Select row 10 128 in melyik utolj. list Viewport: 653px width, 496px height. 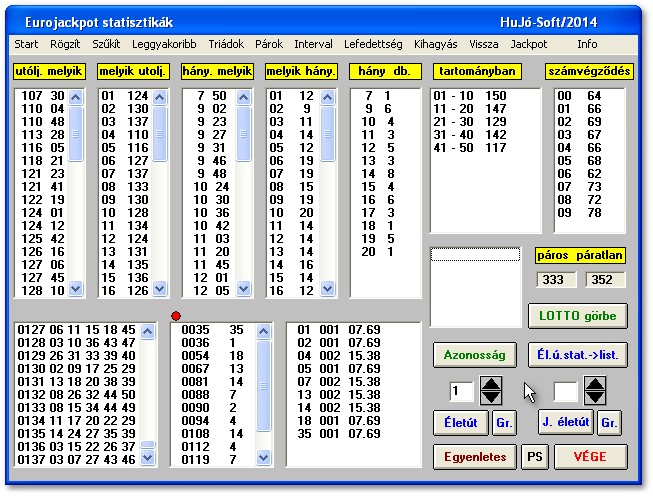[125, 213]
